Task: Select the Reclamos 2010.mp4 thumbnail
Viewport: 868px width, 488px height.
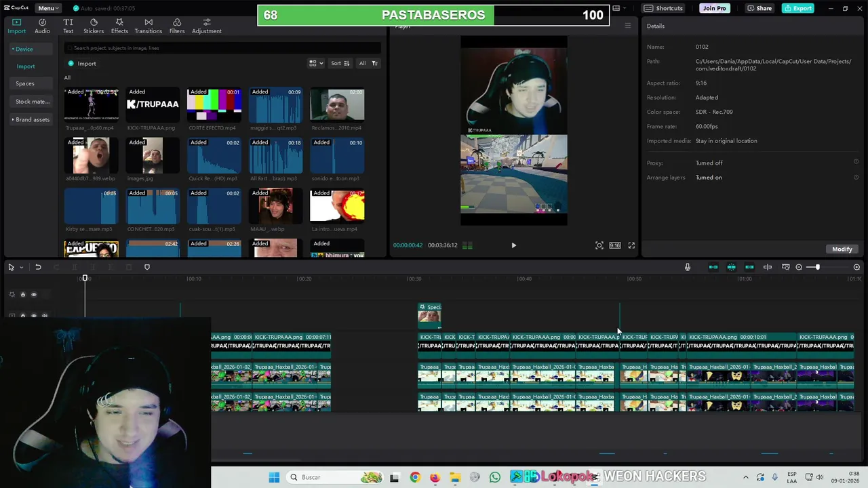Action: (x=337, y=104)
